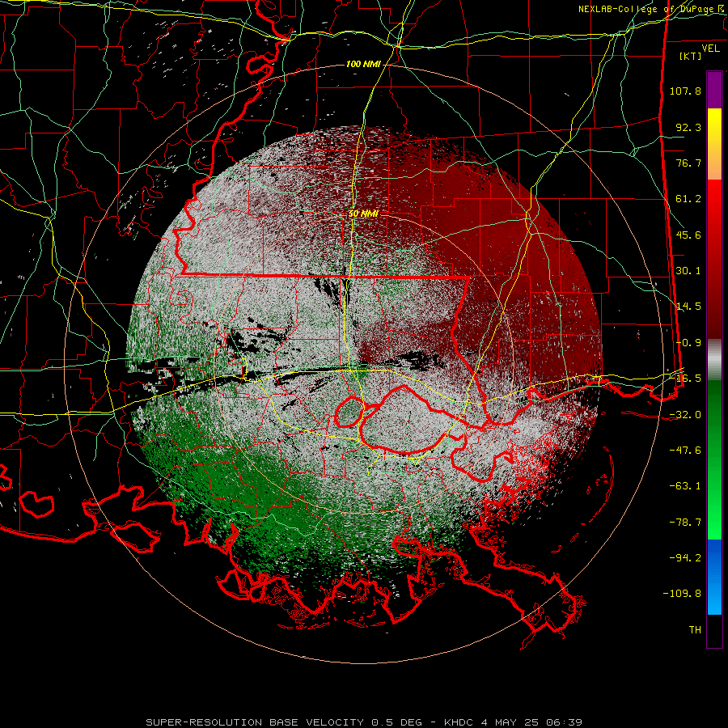Select the -0.9 legend value
The image size is (728, 728).
(x=688, y=343)
